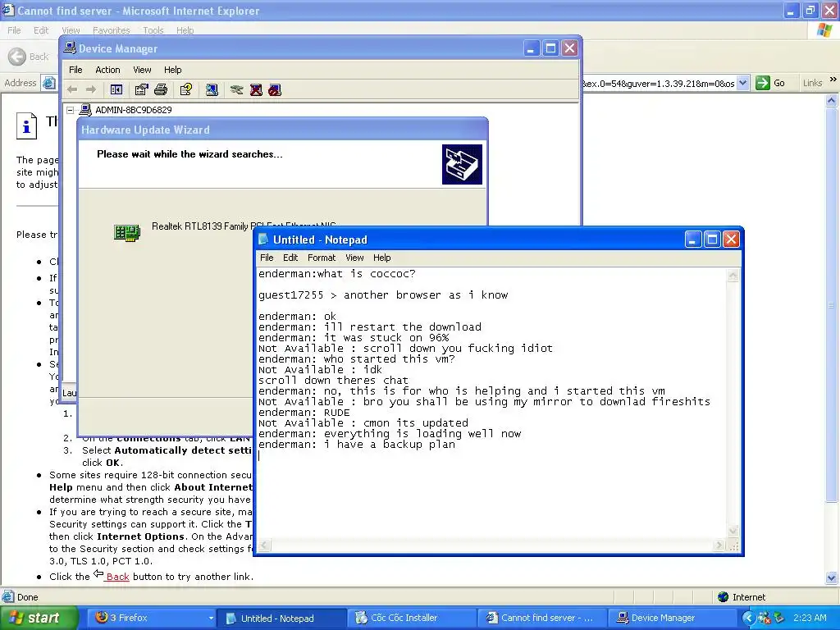Click the Help icon in Device Manager toolbar
This screenshot has width=840, height=630.
point(186,90)
